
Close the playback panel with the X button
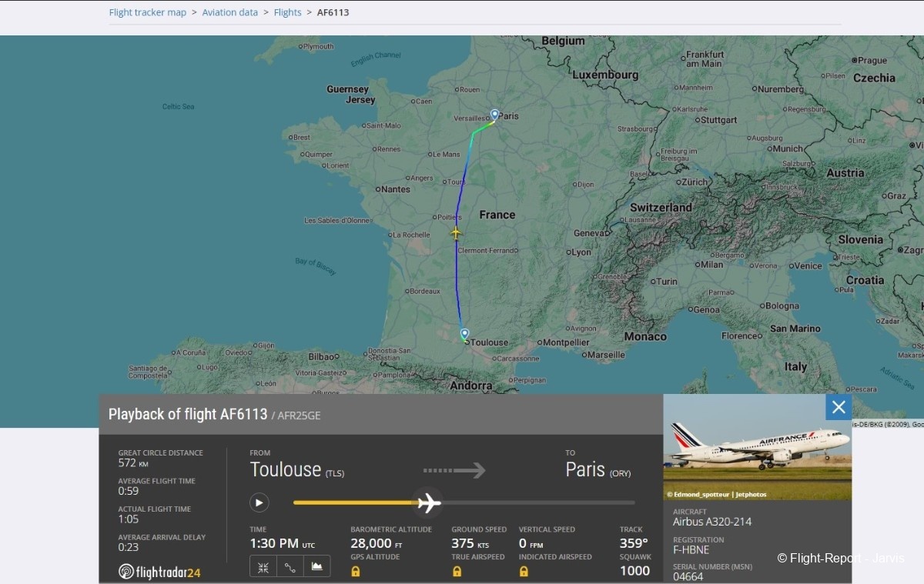(x=839, y=407)
